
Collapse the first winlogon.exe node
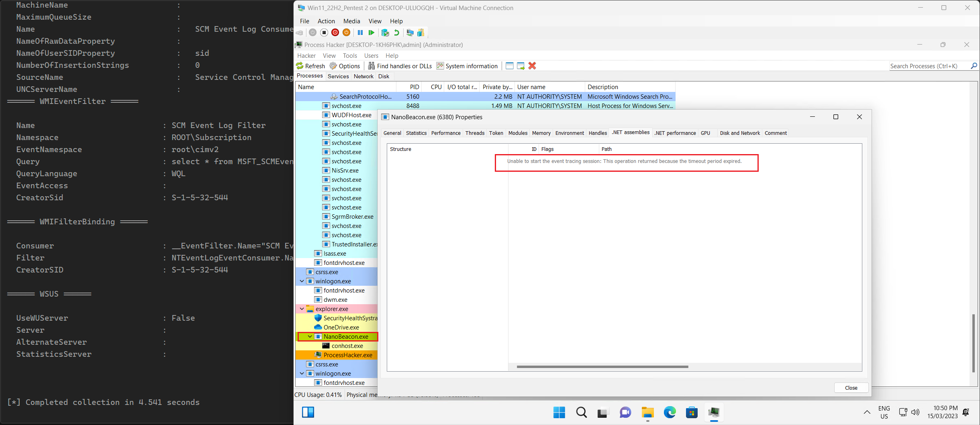click(302, 281)
